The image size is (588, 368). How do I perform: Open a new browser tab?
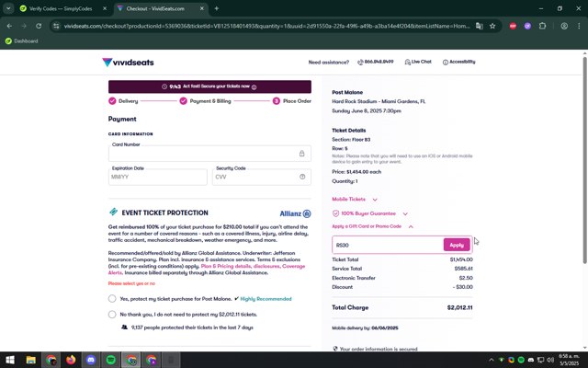pos(217,8)
